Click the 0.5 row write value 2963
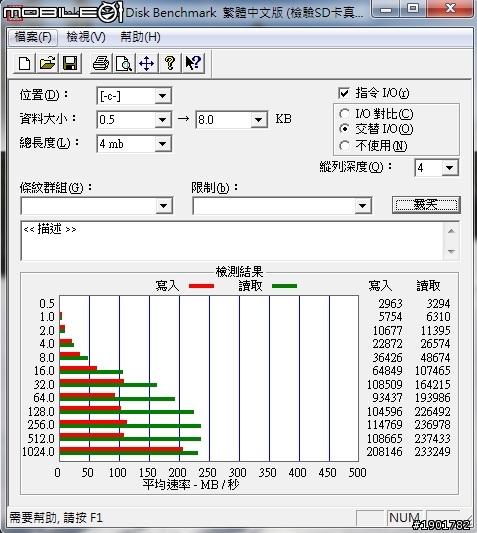The image size is (477, 533). click(x=390, y=304)
